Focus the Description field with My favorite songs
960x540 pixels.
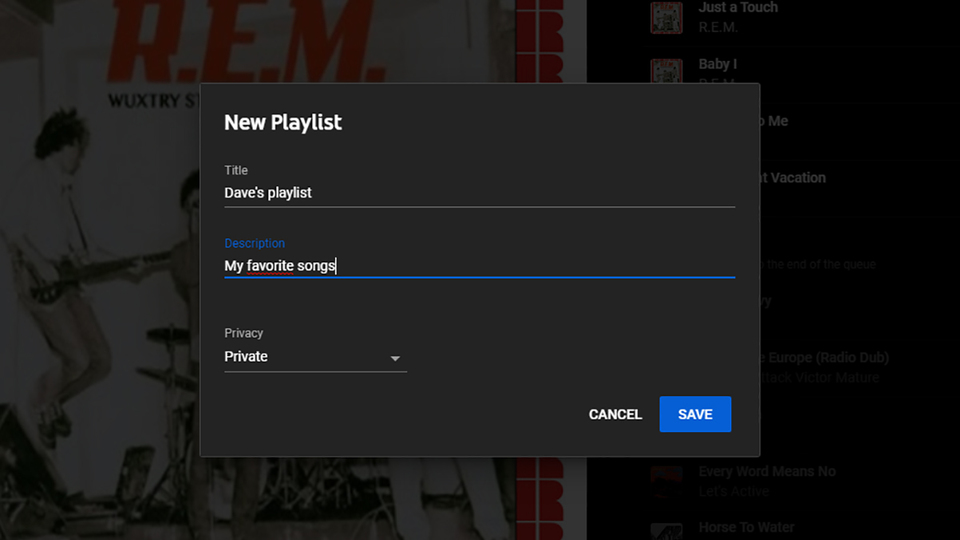coord(479,266)
